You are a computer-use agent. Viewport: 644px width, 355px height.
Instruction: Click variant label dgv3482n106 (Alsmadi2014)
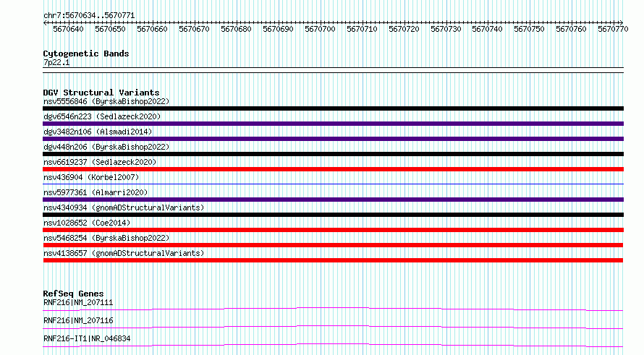click(x=98, y=132)
